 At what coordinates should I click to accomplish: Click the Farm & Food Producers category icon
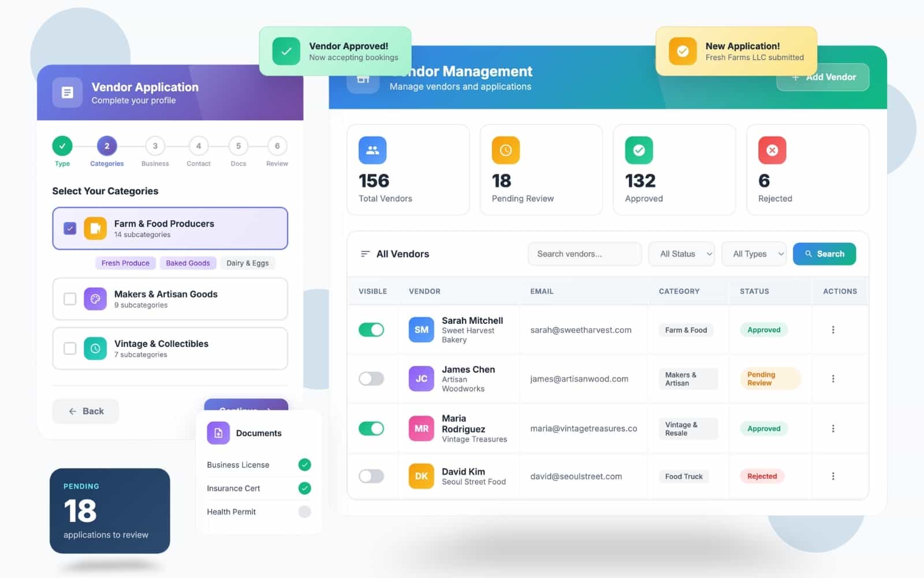tap(95, 228)
